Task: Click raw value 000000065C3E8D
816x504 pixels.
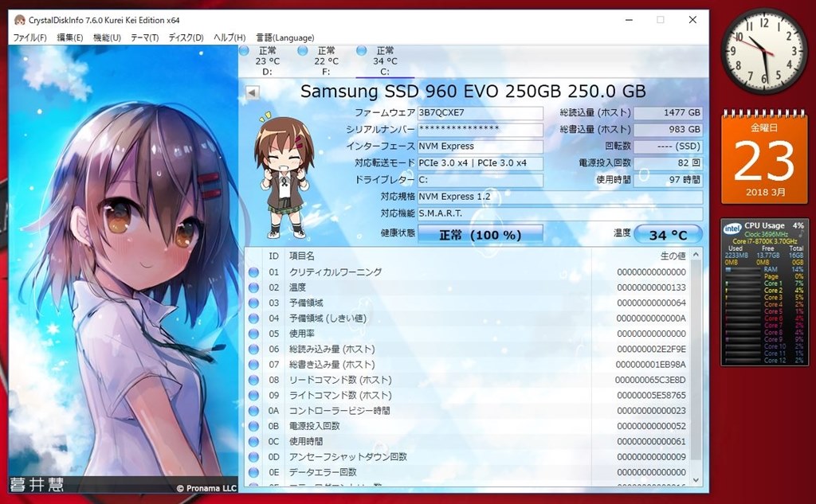Action: (x=650, y=380)
